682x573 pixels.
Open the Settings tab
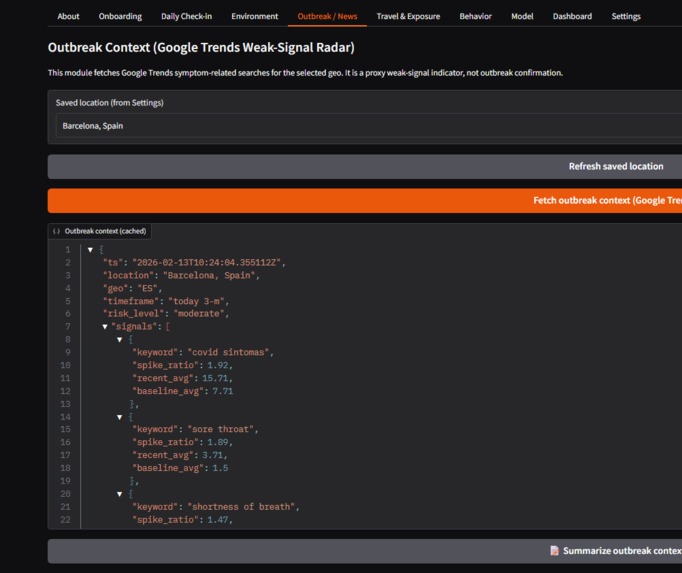(626, 17)
